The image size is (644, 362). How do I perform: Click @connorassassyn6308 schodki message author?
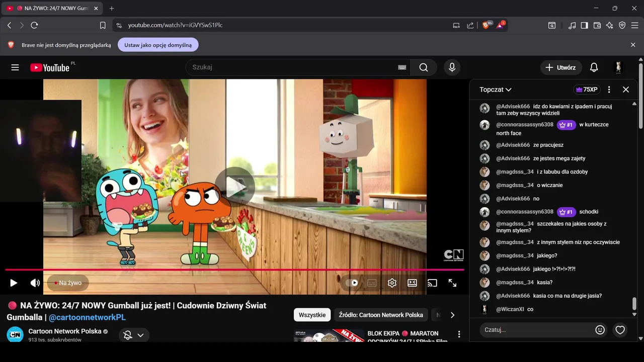525,212
